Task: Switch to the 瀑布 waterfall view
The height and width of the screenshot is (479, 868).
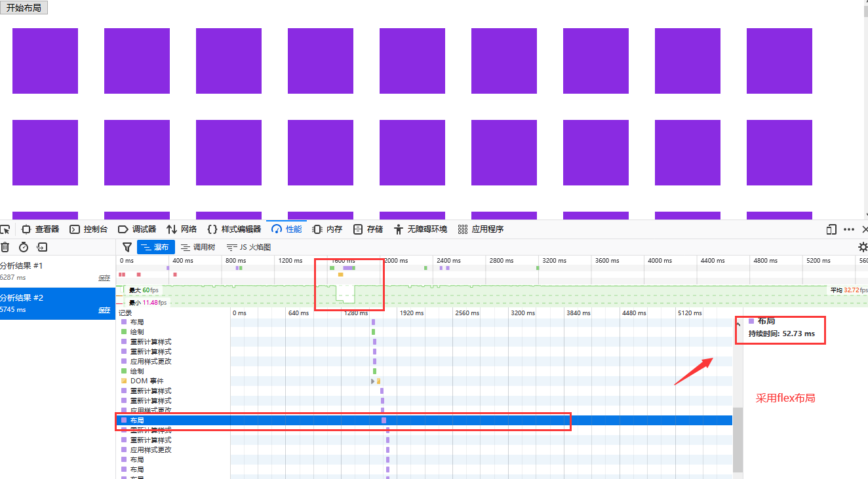Action: [156, 247]
